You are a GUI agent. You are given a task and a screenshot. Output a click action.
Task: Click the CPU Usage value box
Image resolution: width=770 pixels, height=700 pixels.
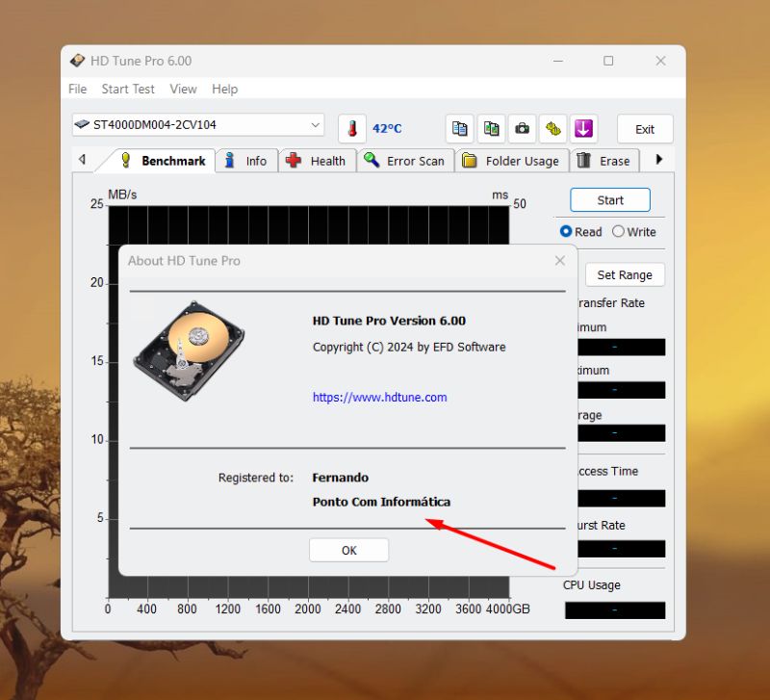point(615,610)
